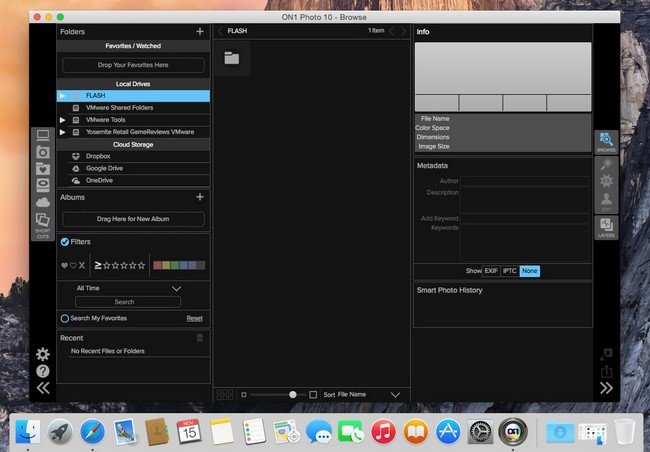Click the Resize icon above share
Viewport: 650px width, 452px height.
tap(606, 354)
